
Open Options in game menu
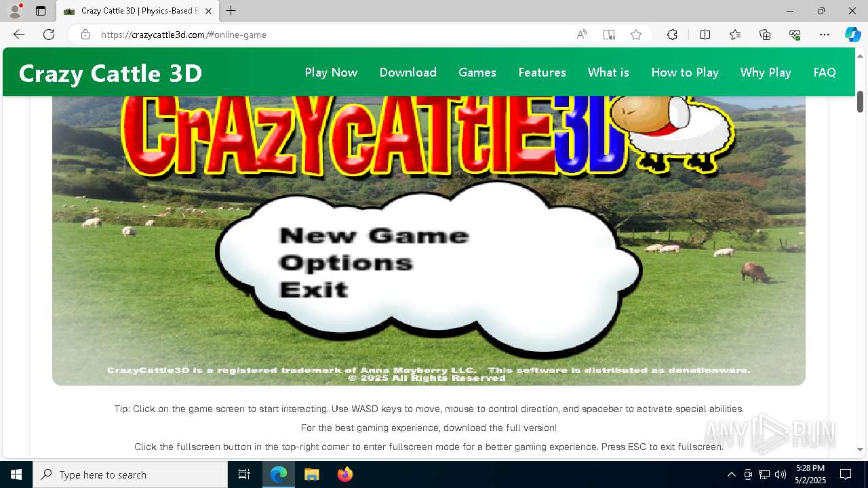[346, 263]
